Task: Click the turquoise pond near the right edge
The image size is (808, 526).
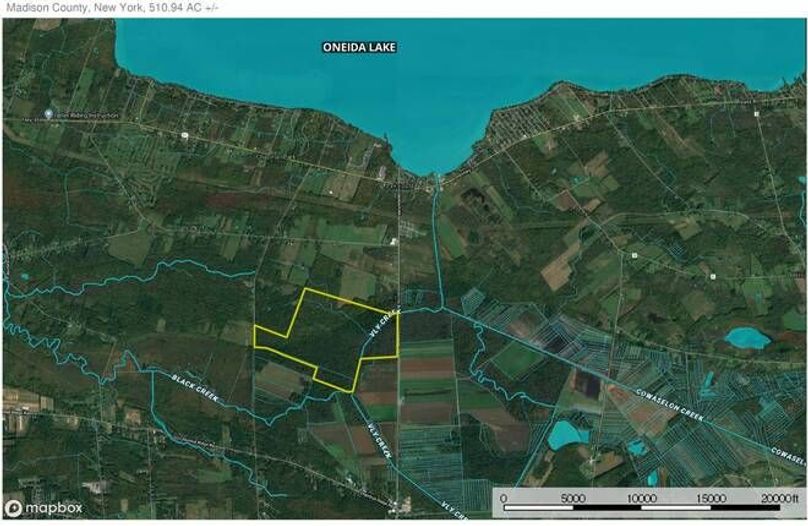Action: tap(747, 338)
